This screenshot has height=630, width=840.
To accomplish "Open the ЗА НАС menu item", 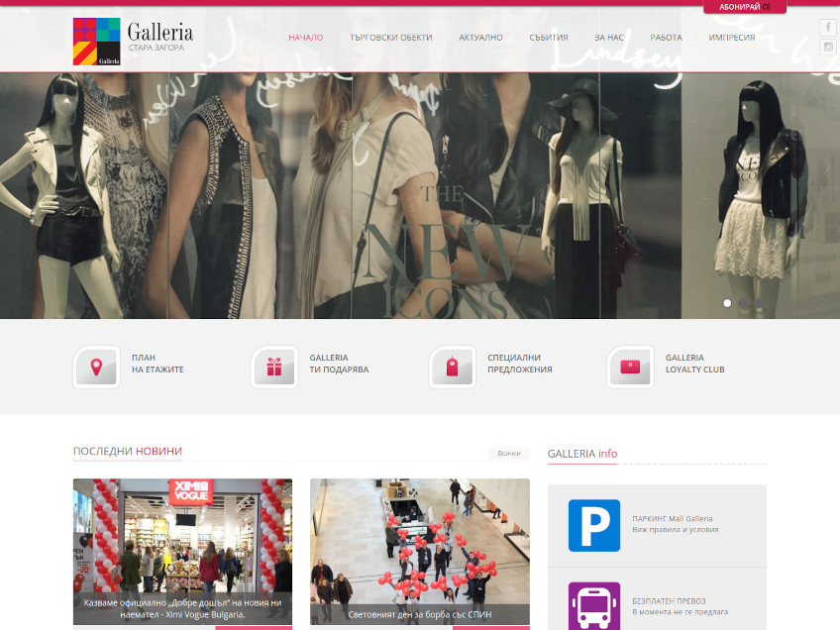I will click(x=609, y=38).
